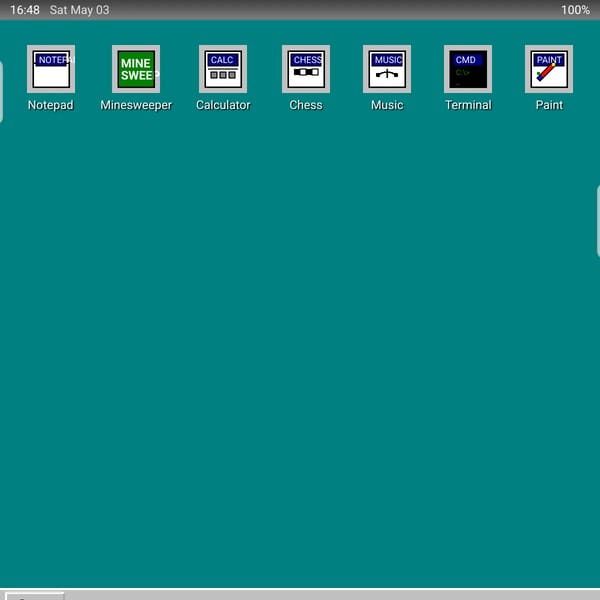Tap the 100% battery indicator
Image resolution: width=600 pixels, height=600 pixels.
coord(575,10)
